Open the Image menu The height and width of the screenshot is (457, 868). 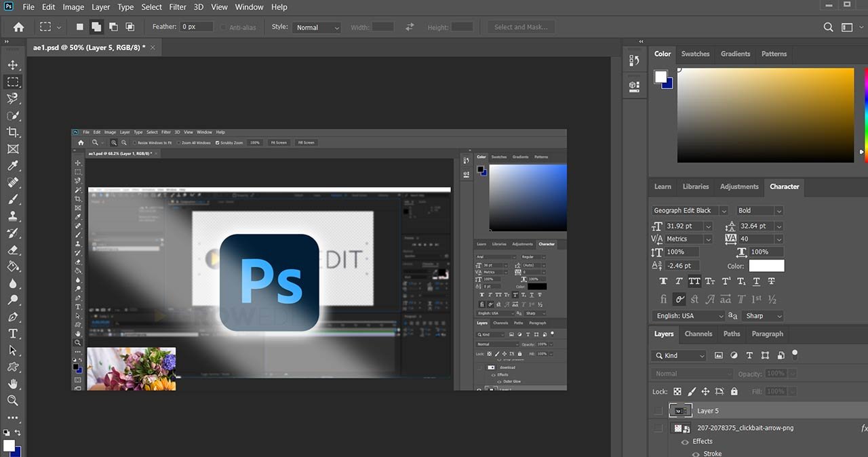click(73, 7)
